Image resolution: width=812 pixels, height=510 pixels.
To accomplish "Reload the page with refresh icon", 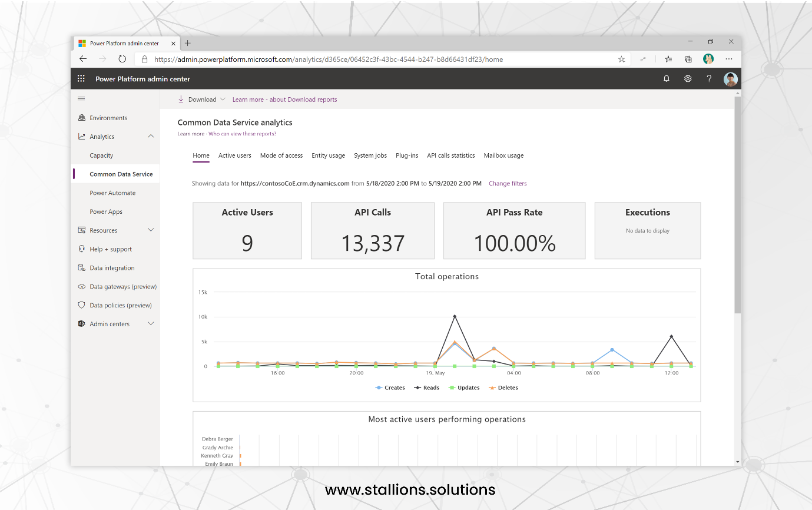I will pyautogui.click(x=122, y=59).
